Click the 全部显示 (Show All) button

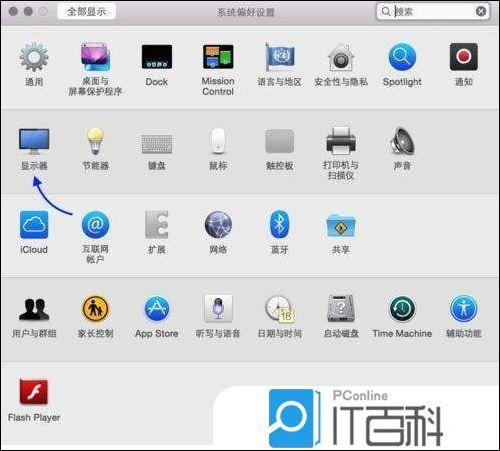tap(86, 12)
